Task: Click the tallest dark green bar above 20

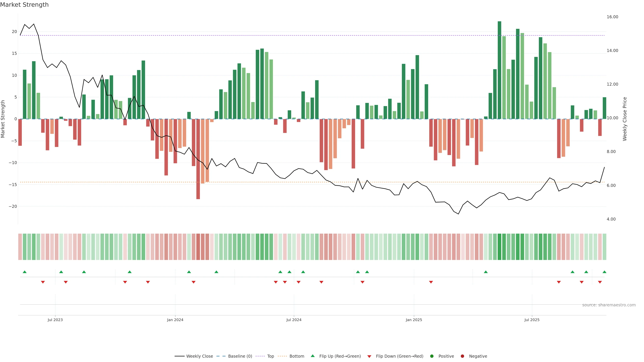Action: [x=499, y=70]
